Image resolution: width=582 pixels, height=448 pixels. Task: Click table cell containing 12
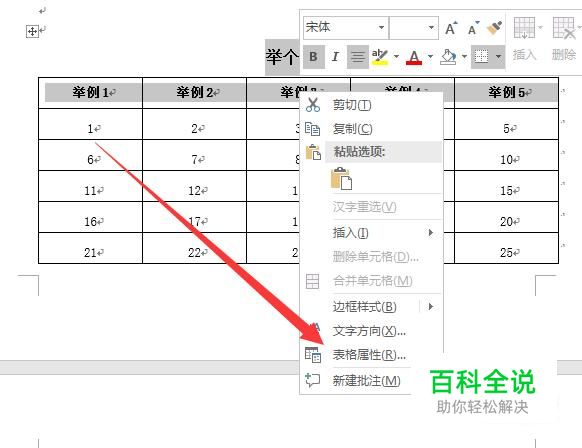[194, 186]
